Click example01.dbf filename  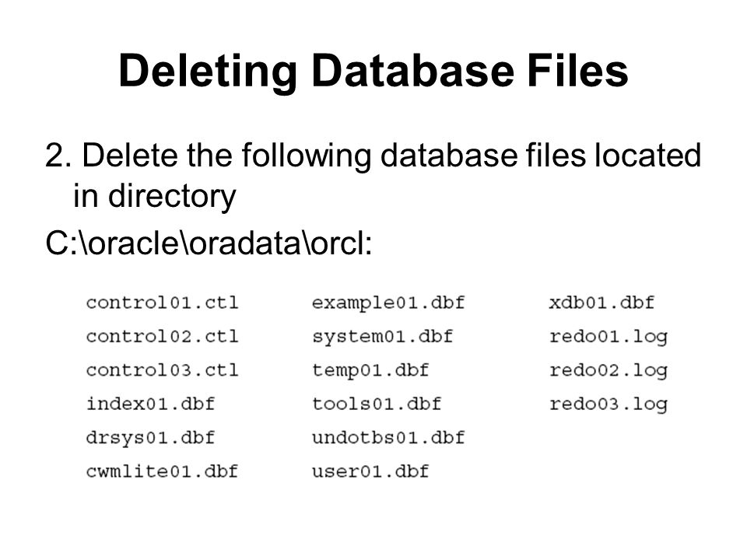coord(388,304)
